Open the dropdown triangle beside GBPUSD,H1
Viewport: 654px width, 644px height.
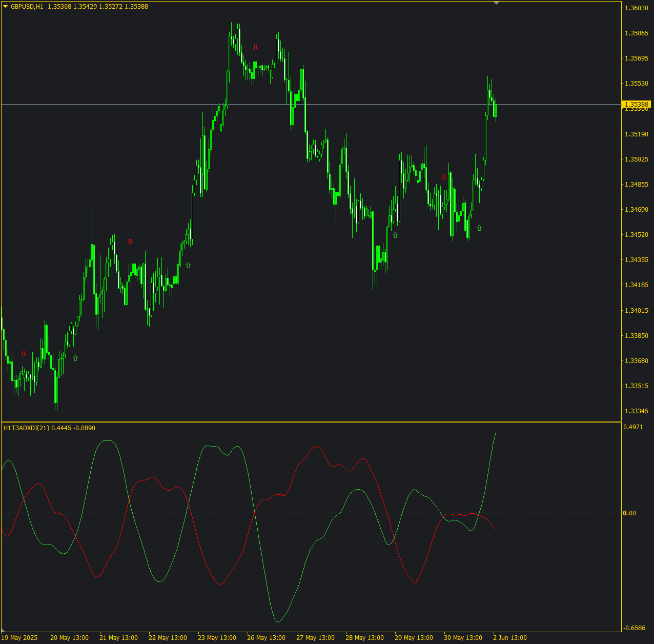point(6,7)
